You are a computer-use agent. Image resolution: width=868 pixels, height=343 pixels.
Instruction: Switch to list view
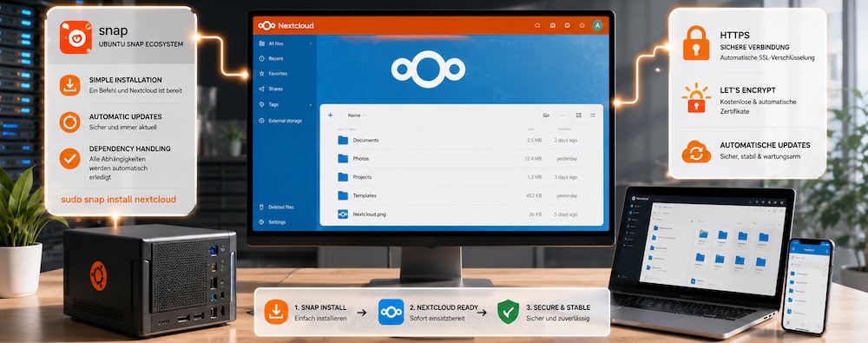coord(593,115)
